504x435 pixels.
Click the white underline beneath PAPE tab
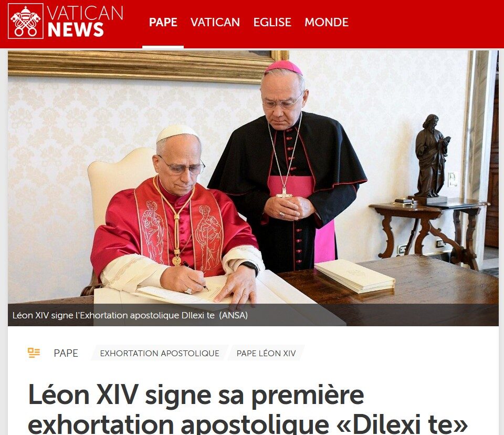[x=163, y=47]
